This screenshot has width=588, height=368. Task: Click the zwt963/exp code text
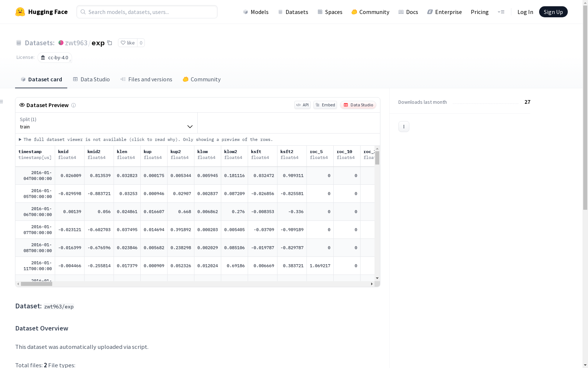click(x=59, y=307)
